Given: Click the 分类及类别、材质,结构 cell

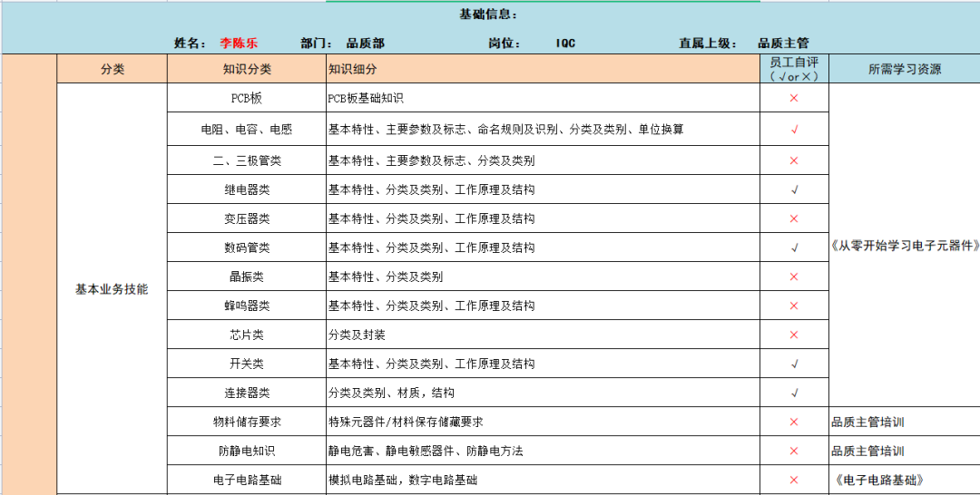Looking at the screenshot, I should 544,393.
